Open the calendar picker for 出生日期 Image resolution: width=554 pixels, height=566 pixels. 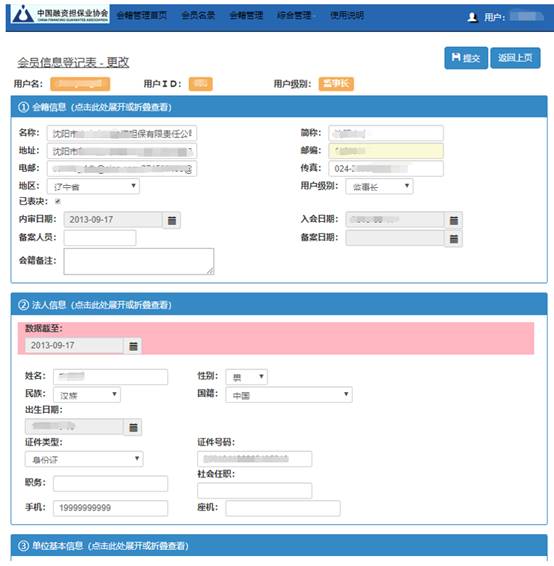point(133,427)
